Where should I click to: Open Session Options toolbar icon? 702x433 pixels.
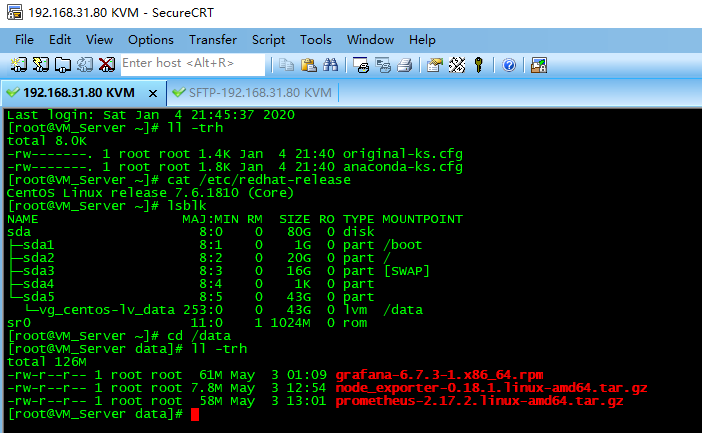pyautogui.click(x=435, y=65)
